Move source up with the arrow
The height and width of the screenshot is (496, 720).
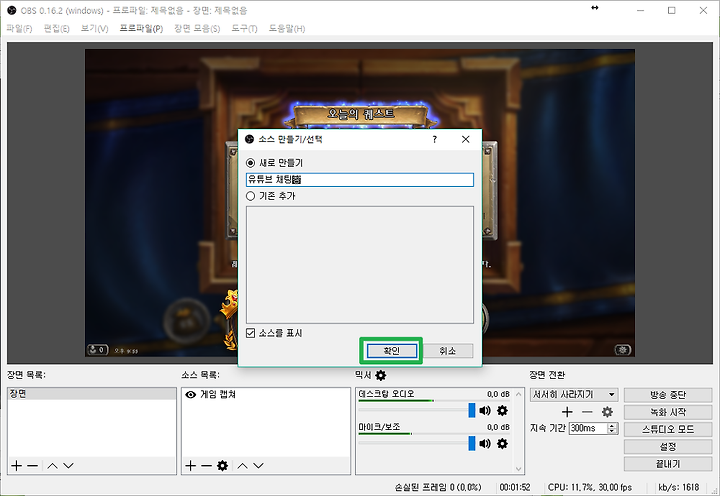click(242, 466)
